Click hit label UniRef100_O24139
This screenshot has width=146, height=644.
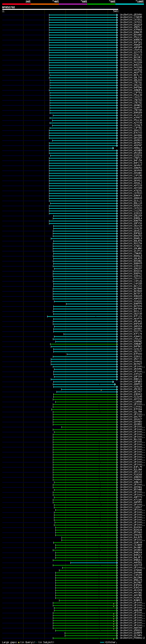[131, 228]
